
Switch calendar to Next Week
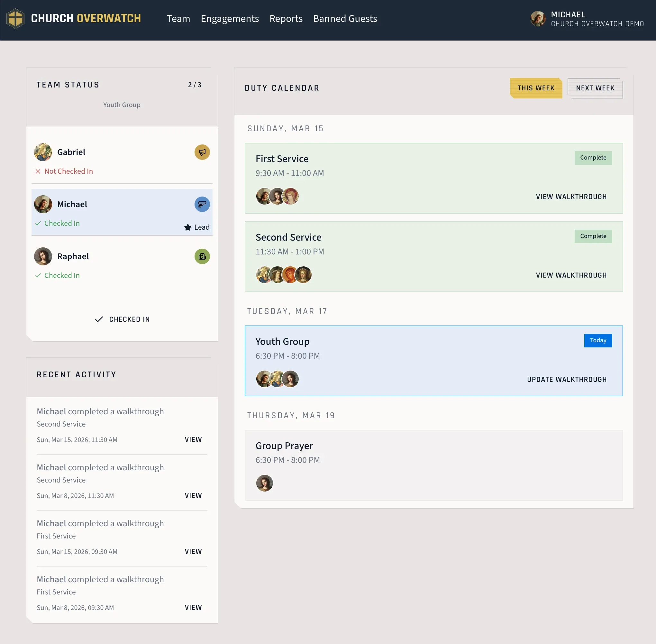point(595,88)
